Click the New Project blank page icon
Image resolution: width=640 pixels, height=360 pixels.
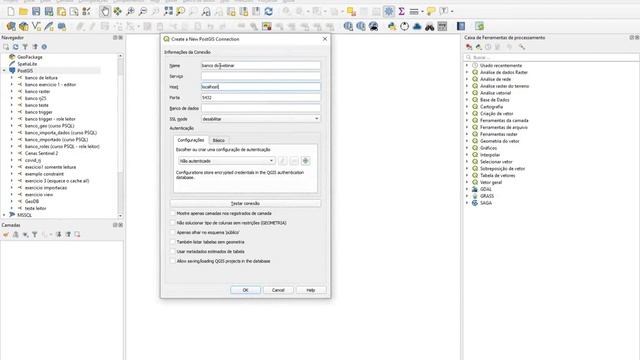pos(11,11)
